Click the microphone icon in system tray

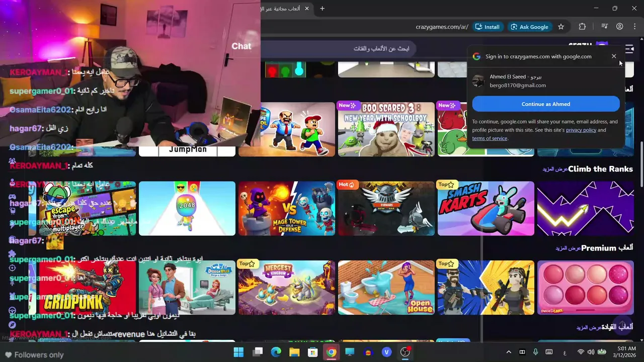pos(535,352)
